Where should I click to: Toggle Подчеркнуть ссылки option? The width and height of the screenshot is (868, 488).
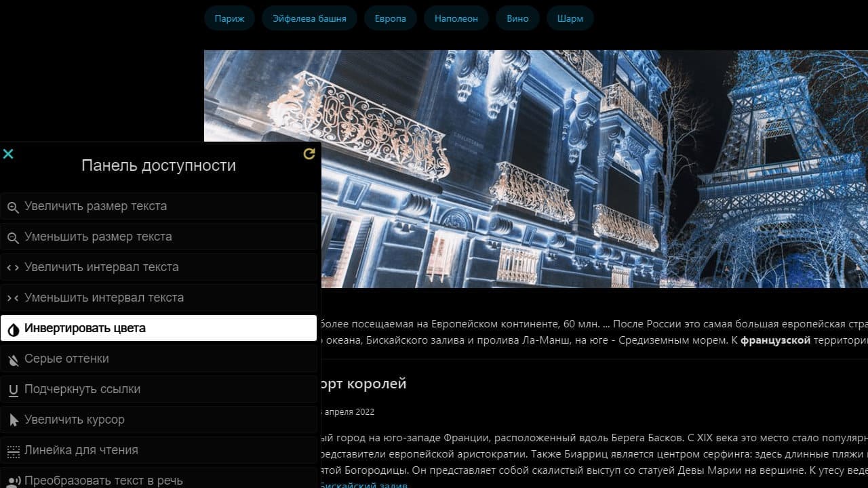click(x=159, y=389)
